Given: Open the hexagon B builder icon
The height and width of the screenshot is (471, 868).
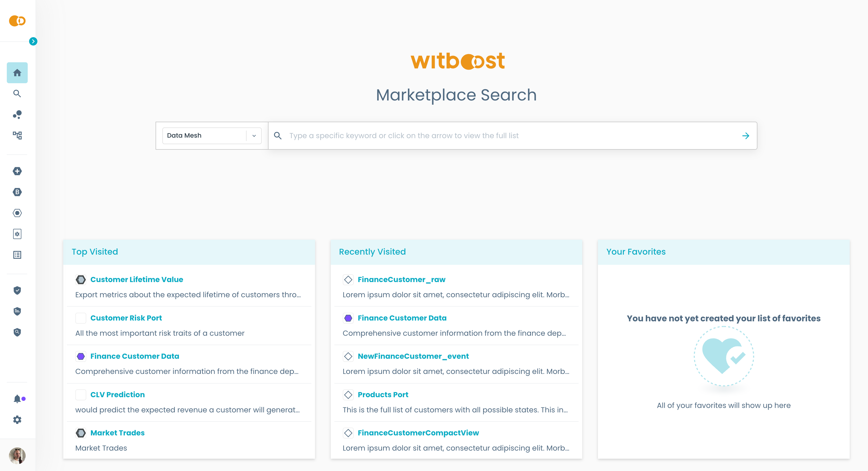Looking at the screenshot, I should coord(17,192).
